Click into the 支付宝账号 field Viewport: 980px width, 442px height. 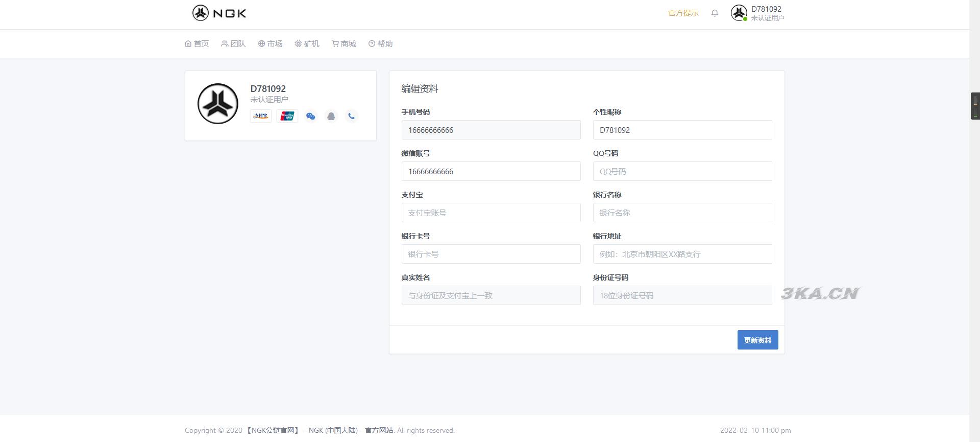tap(491, 213)
